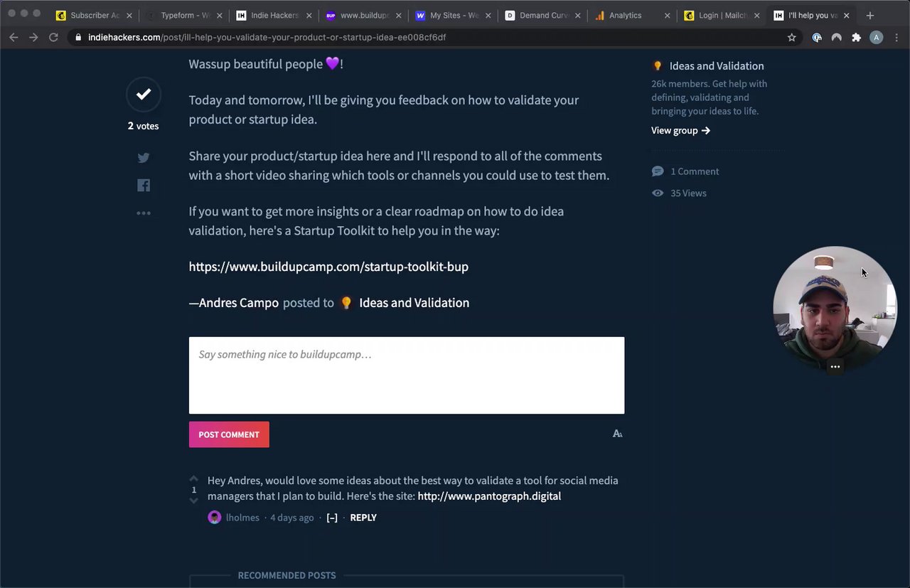This screenshot has width=910, height=588.
Task: Open the Chrome profile avatar
Action: click(877, 38)
